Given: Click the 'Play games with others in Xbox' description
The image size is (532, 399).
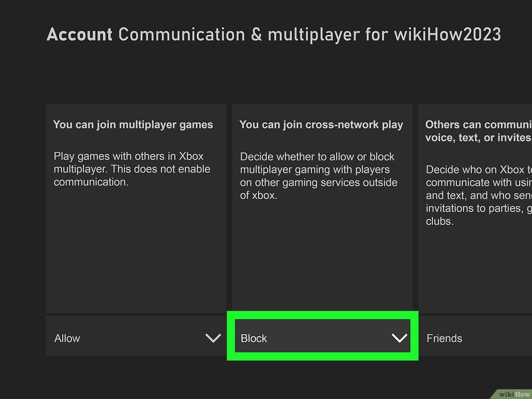Looking at the screenshot, I should tap(132, 169).
